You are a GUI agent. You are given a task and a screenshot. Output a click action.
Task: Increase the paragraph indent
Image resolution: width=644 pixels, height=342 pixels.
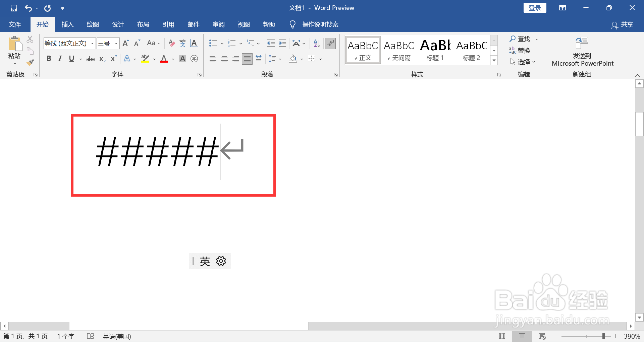282,43
